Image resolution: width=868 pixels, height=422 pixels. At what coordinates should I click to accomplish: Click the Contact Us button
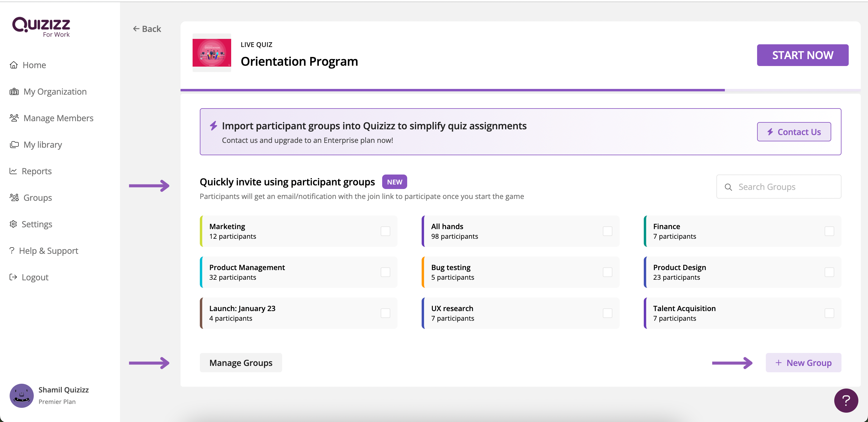point(795,131)
